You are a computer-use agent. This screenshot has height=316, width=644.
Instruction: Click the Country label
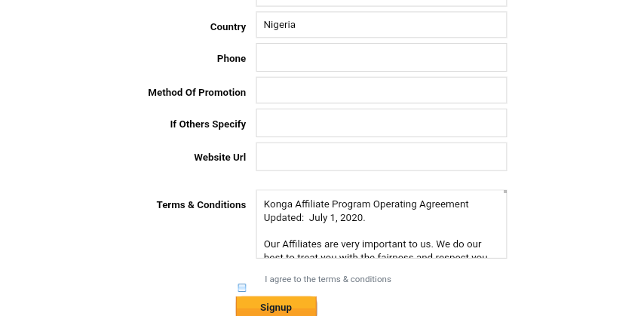coord(228,27)
